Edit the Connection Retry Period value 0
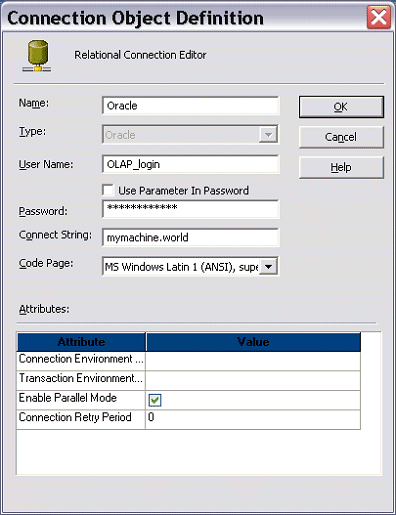 pyautogui.click(x=253, y=419)
